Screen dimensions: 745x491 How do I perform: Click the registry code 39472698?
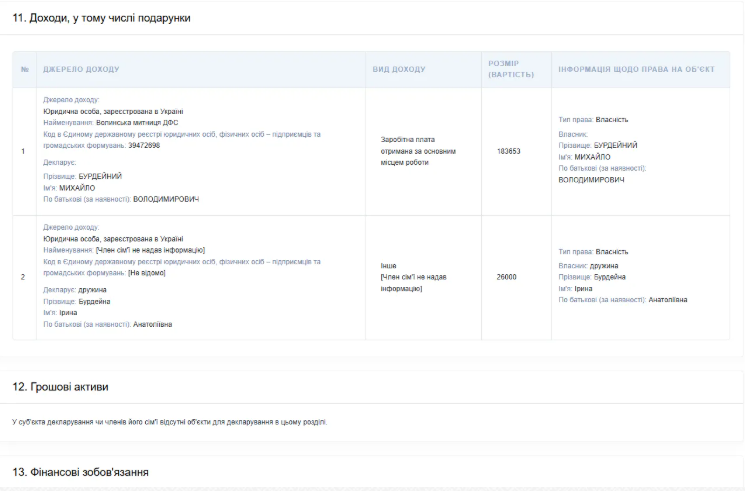144,145
